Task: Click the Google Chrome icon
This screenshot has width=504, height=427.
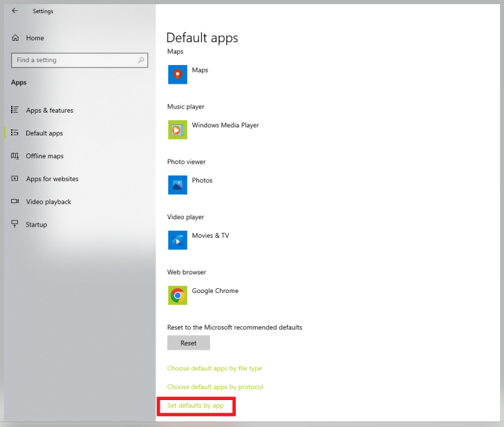Action: [x=178, y=295]
